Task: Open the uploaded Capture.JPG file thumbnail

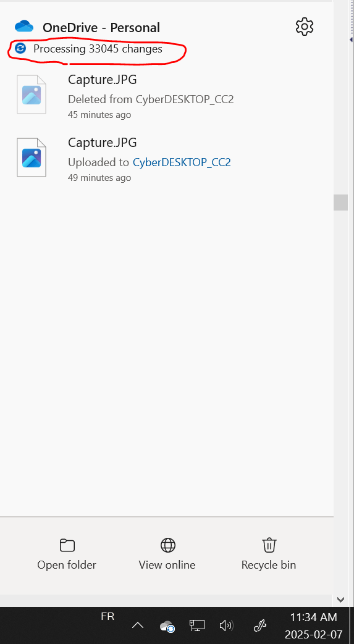Action: (32, 157)
